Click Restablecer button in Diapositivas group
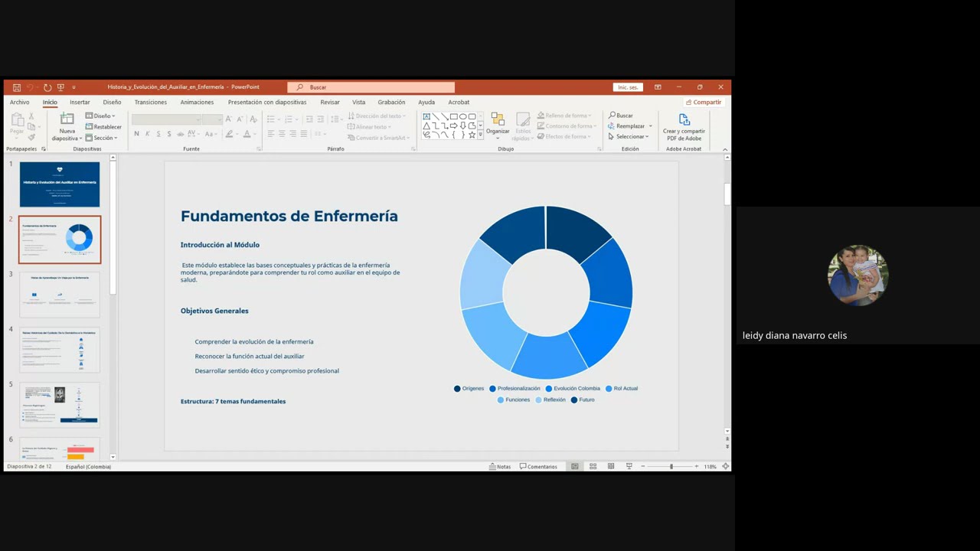The width and height of the screenshot is (980, 551). (x=103, y=127)
